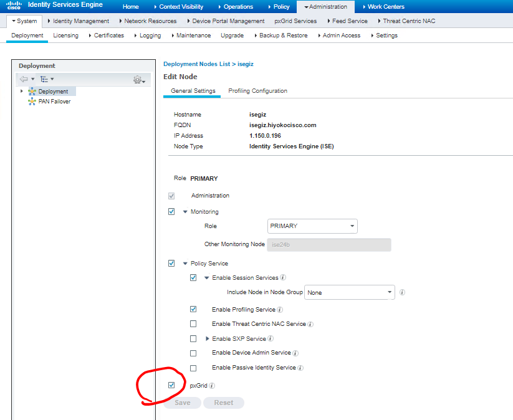Open the Logging tab
Viewport: 513px width, 420px height.
click(148, 36)
